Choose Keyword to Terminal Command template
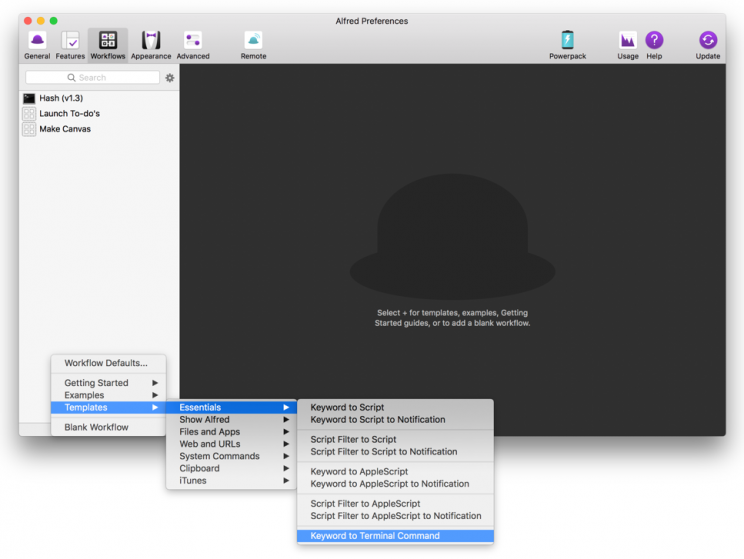The image size is (744, 559). click(x=395, y=536)
